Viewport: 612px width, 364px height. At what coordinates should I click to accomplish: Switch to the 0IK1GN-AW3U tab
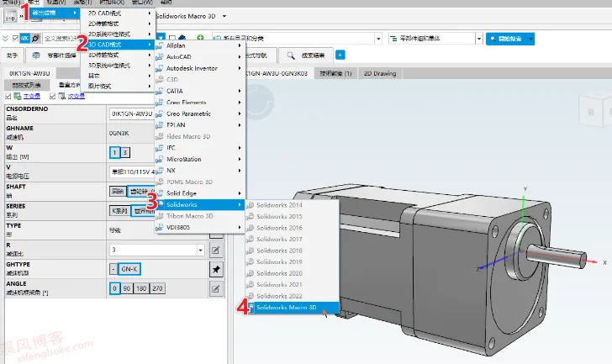[29, 73]
